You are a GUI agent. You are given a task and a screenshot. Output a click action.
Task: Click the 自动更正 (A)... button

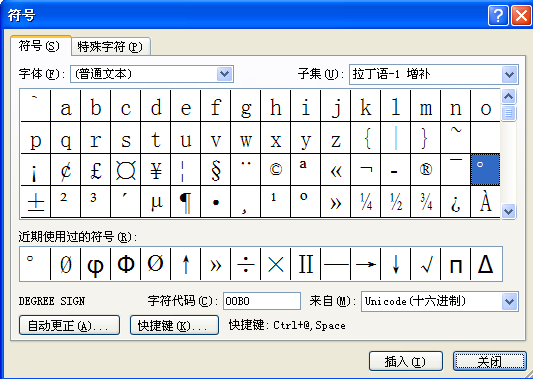(69, 325)
